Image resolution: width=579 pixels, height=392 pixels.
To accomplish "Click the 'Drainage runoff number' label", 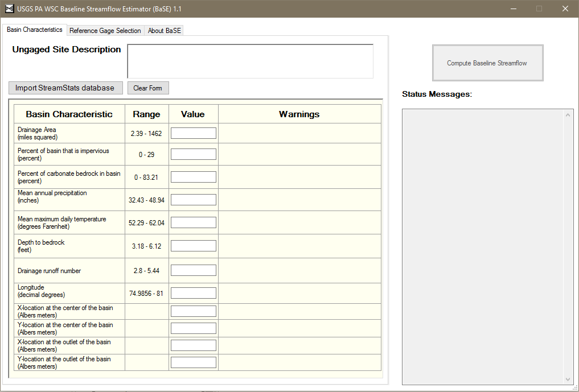I will (49, 271).
